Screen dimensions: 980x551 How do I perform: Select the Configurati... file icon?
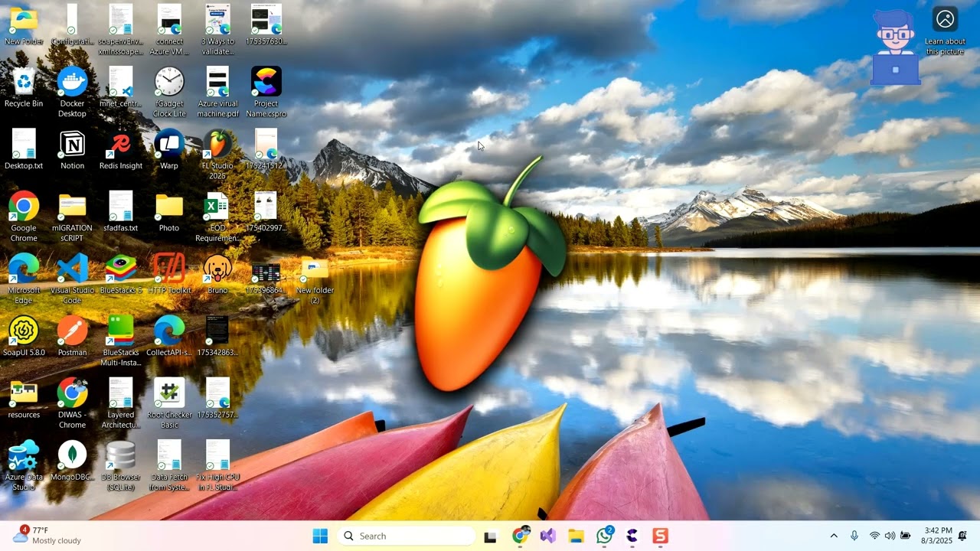click(x=72, y=19)
